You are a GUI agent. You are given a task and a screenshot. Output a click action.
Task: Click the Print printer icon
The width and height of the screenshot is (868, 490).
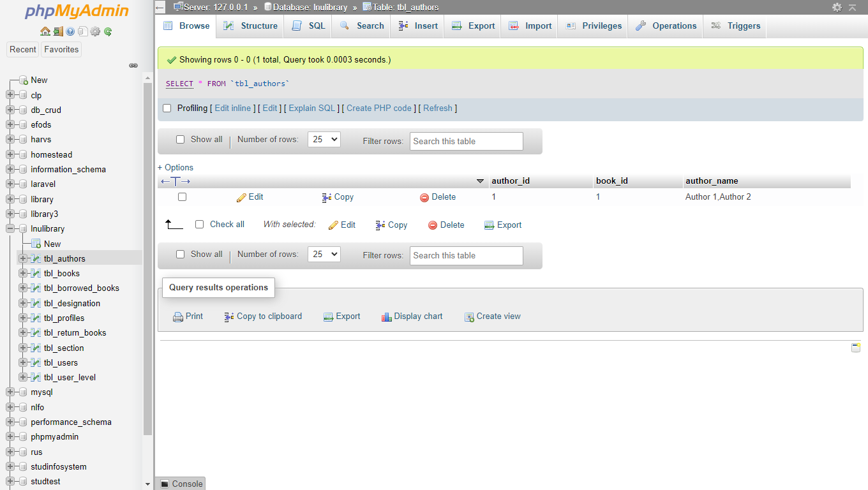[x=178, y=317]
